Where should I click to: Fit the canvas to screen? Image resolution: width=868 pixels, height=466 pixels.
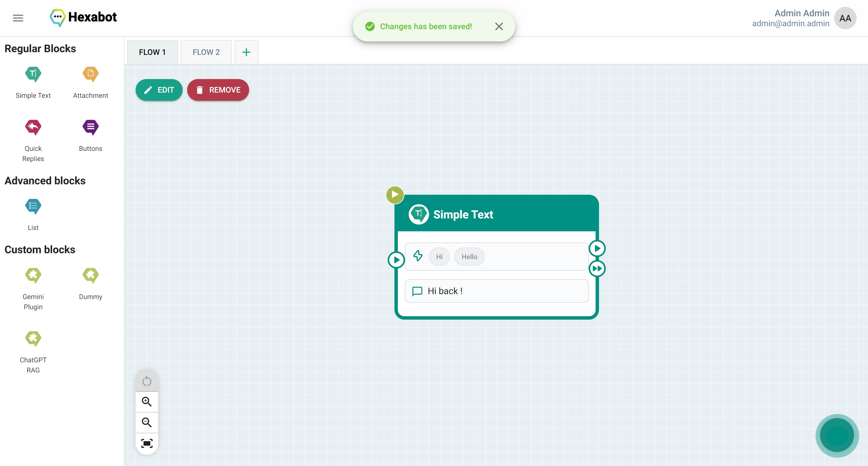[x=146, y=443]
